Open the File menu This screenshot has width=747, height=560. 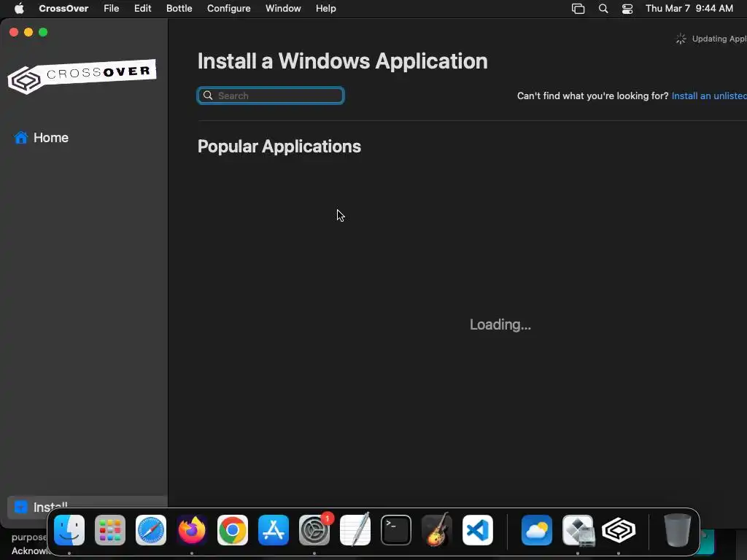tap(111, 8)
